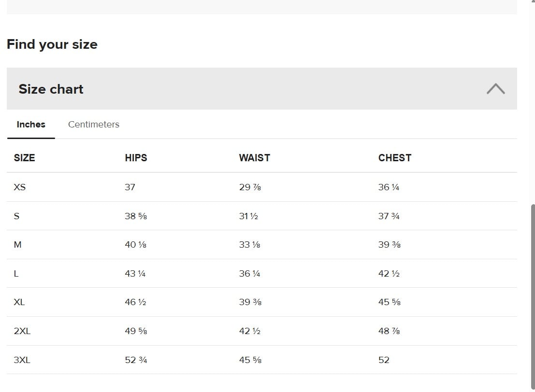Click the 3XL chest value 52
Screen dimensions: 535x392
[x=384, y=360]
